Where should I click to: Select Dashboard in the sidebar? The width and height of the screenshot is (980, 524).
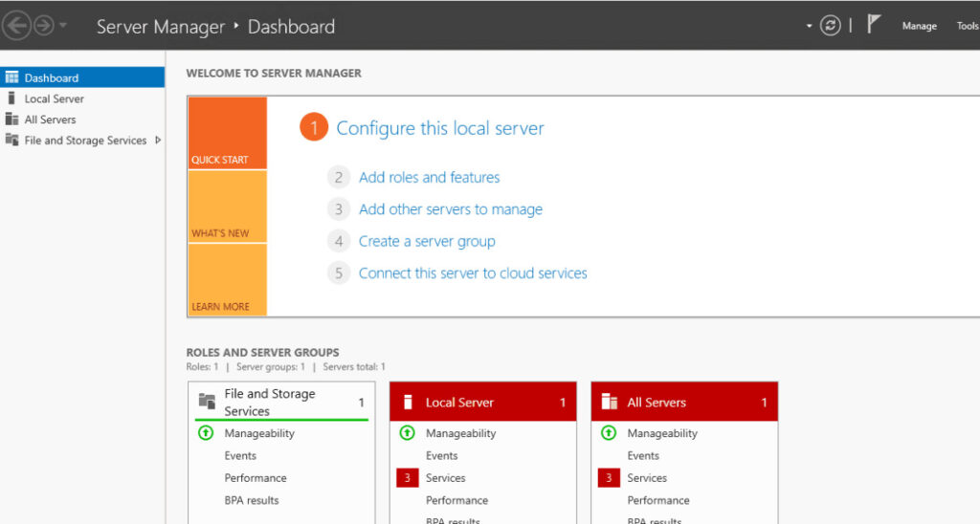click(82, 77)
